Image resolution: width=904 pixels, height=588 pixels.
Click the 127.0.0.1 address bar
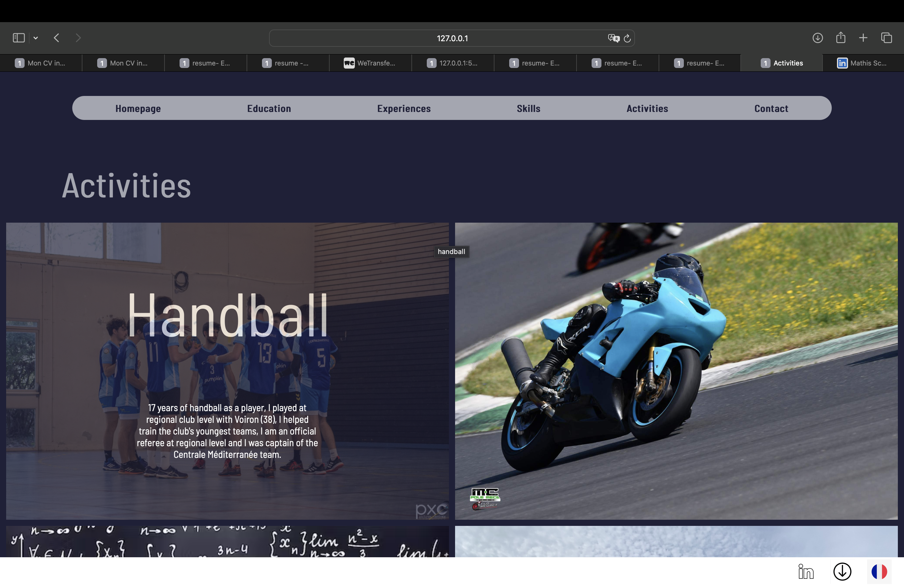pos(452,38)
